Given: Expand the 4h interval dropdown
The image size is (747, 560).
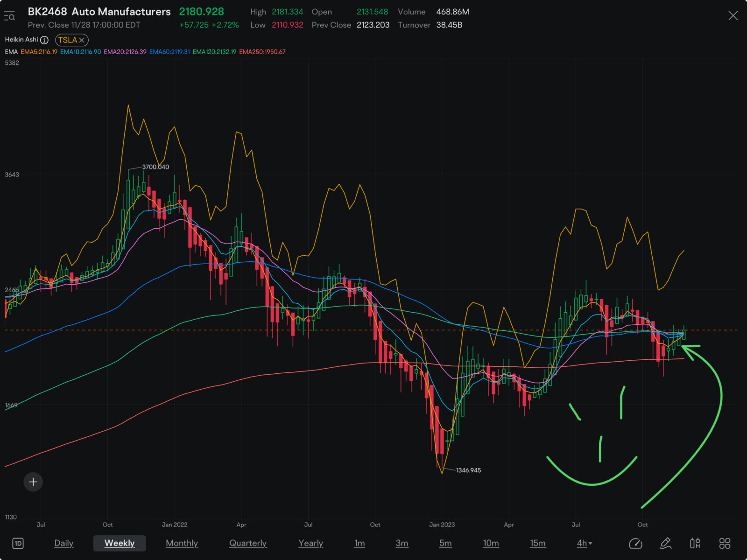Looking at the screenshot, I should click(x=585, y=543).
